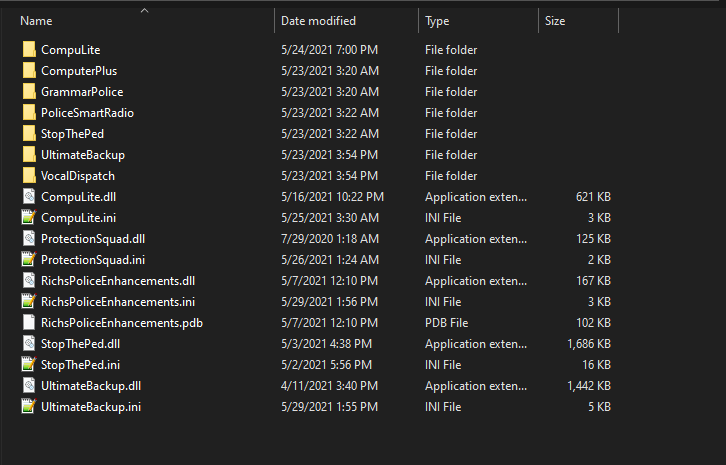Select the RichsPoliceEnhancements.ini file name
This screenshot has height=465, width=726.
tap(118, 302)
